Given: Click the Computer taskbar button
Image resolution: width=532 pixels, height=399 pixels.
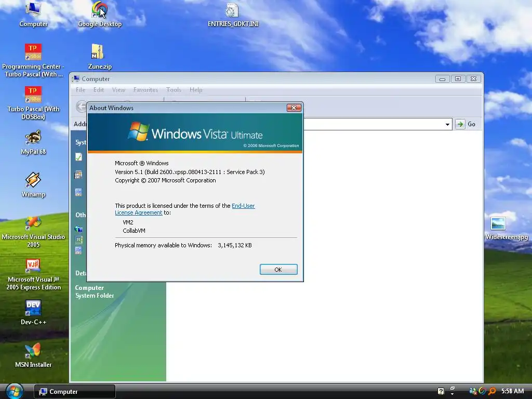Looking at the screenshot, I should pyautogui.click(x=75, y=392).
